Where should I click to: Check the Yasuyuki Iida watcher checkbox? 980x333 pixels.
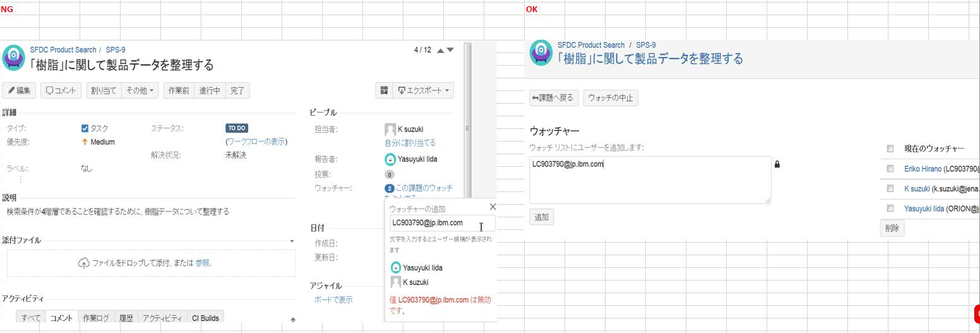890,208
